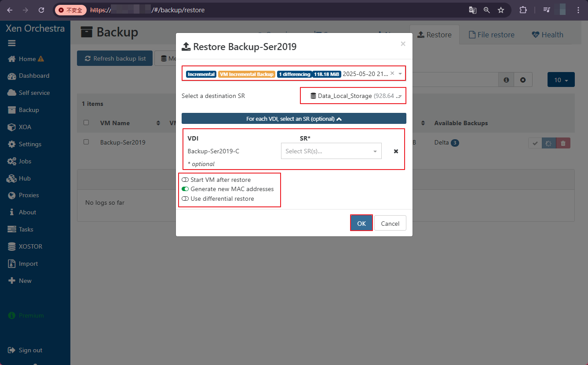This screenshot has height=365, width=588.
Task: Open Home in the sidebar
Action: click(27, 59)
